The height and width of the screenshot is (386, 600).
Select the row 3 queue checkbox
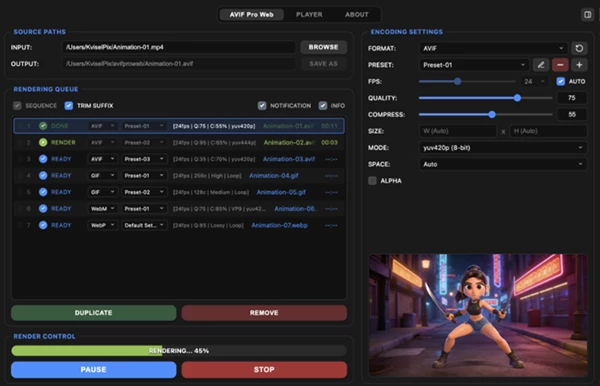(20, 159)
